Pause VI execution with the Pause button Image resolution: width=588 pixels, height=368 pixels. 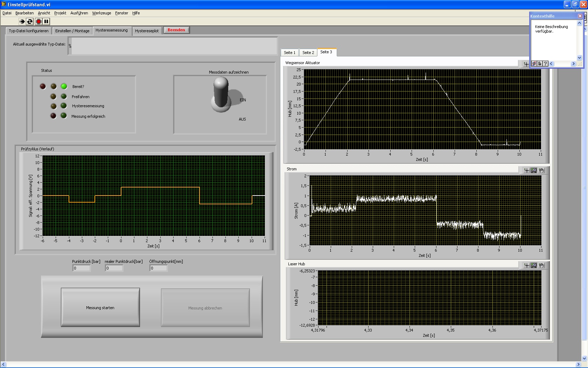click(x=46, y=21)
